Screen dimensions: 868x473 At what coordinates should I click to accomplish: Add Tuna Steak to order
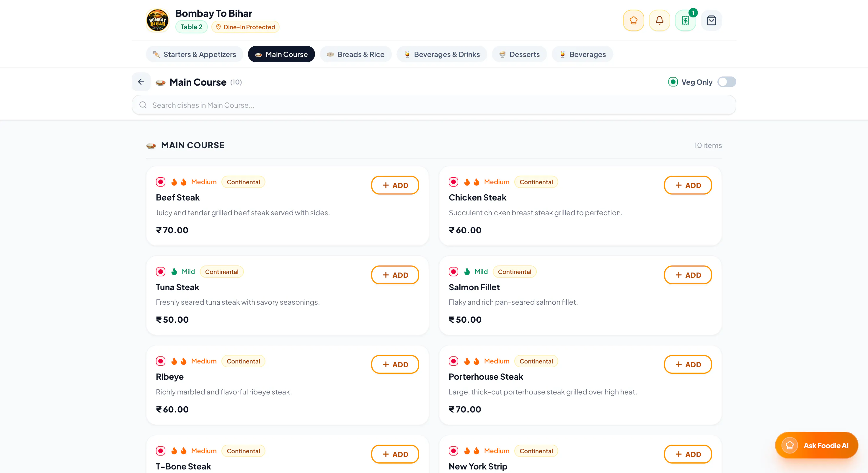[395, 275]
